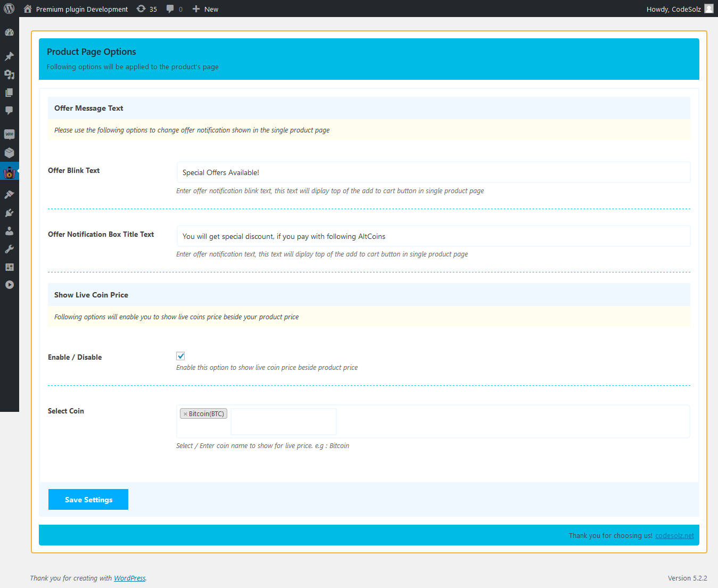Open Tools via the wrench icon
Viewport: 718px width, 588px height.
point(9,249)
